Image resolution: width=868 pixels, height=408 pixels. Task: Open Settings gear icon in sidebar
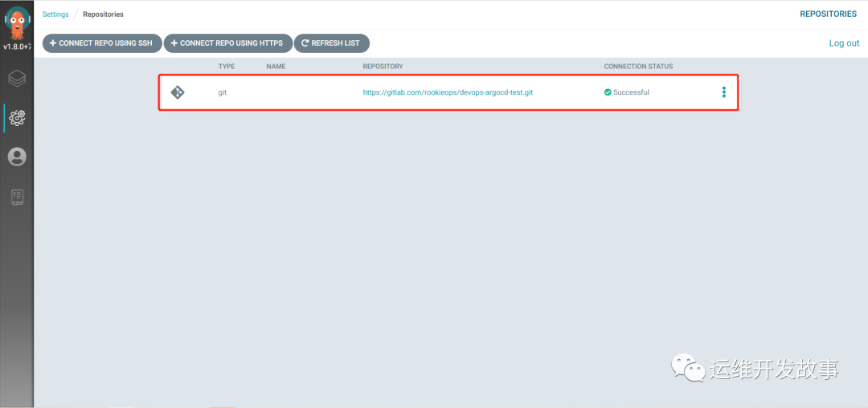point(17,118)
